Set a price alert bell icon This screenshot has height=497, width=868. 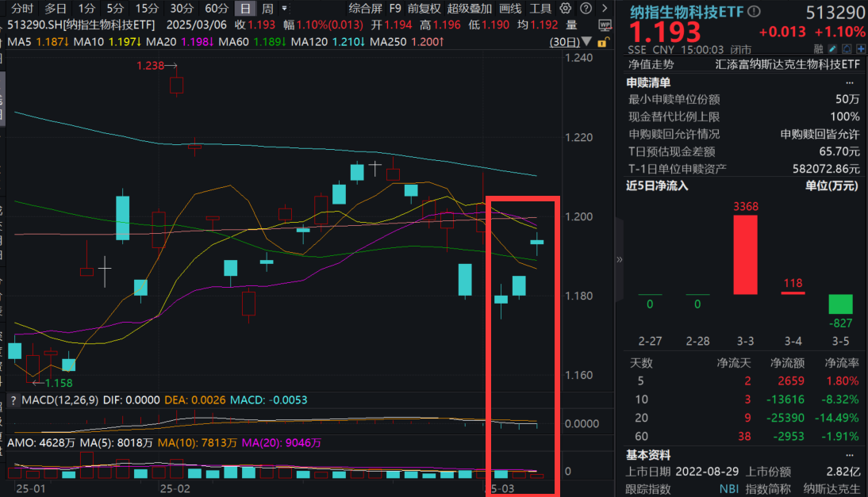point(847,49)
